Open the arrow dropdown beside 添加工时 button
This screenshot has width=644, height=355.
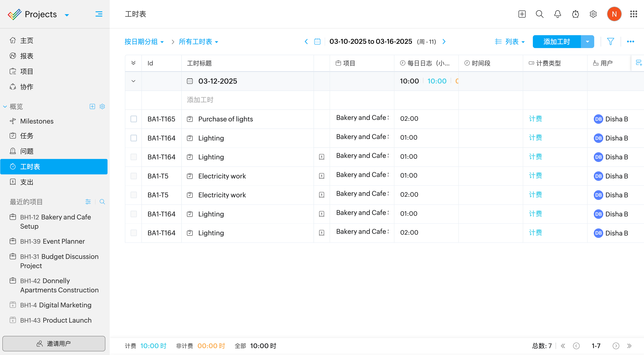click(588, 41)
